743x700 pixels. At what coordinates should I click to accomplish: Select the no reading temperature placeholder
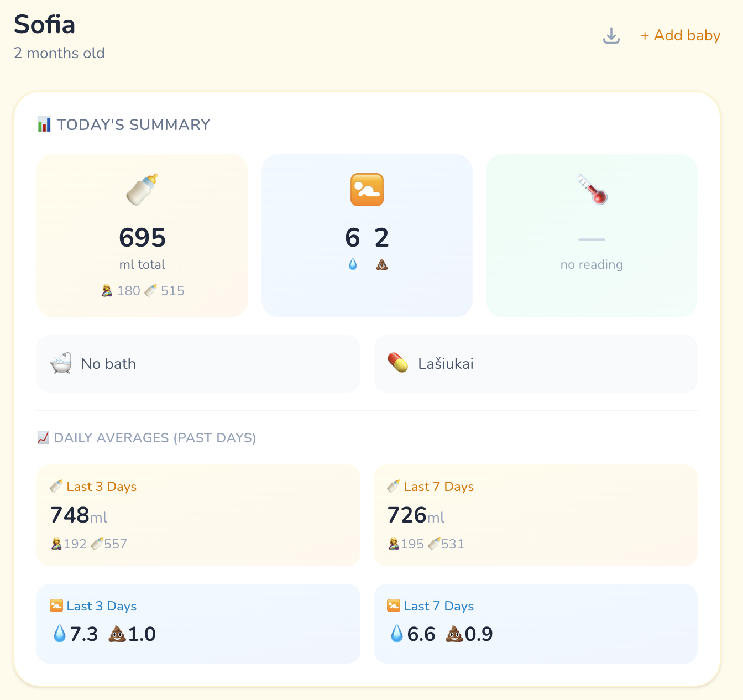[x=592, y=264]
